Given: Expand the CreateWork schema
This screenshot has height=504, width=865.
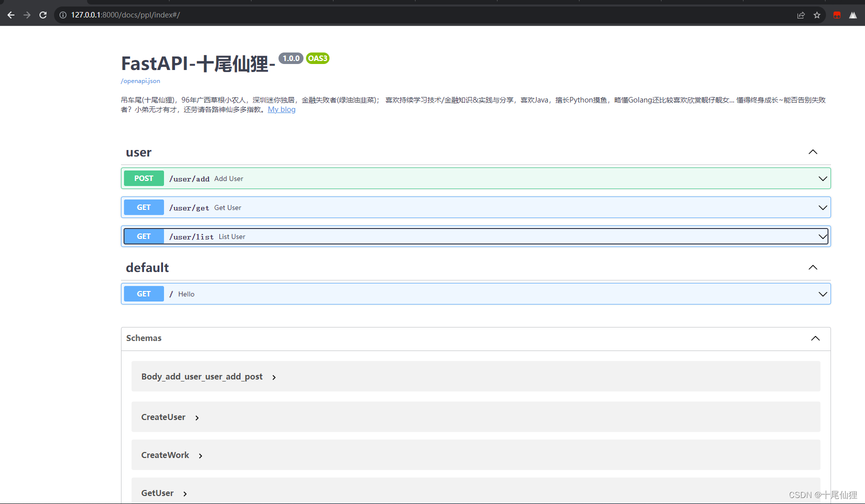Looking at the screenshot, I should tap(200, 455).
